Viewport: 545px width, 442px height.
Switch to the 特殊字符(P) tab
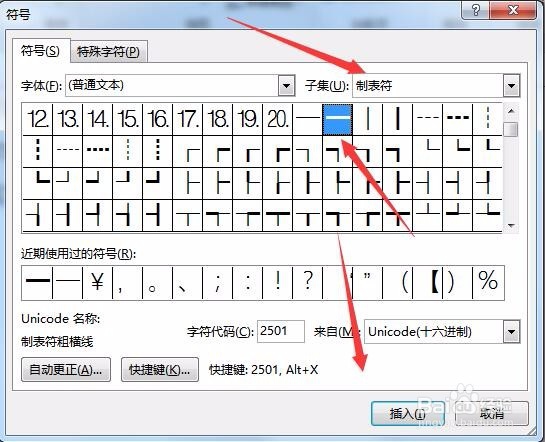point(108,52)
